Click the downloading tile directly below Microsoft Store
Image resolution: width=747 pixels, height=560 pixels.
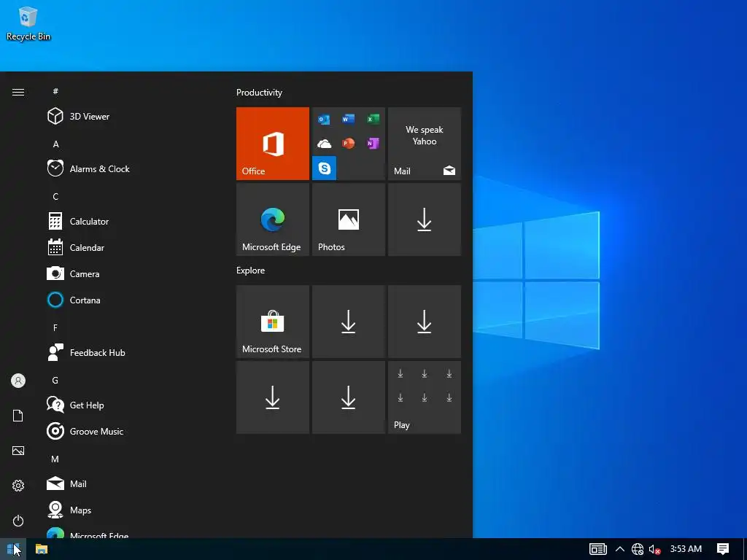point(273,397)
